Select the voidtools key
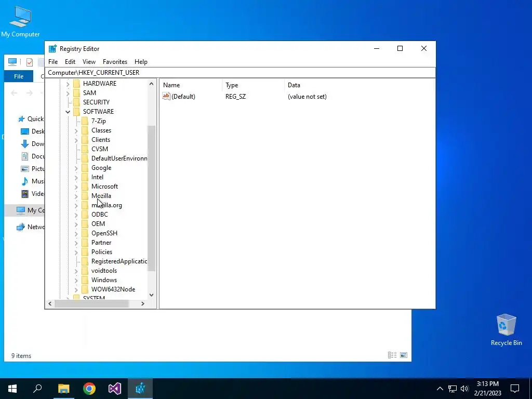Image resolution: width=532 pixels, height=399 pixels. pyautogui.click(x=104, y=270)
